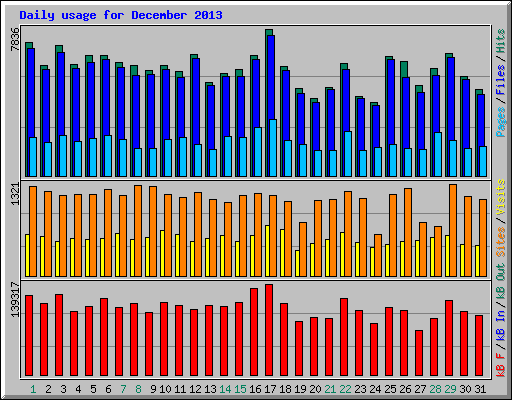Click the red kB bar for day 16
Screen dimensions: 512x400
[254, 332]
